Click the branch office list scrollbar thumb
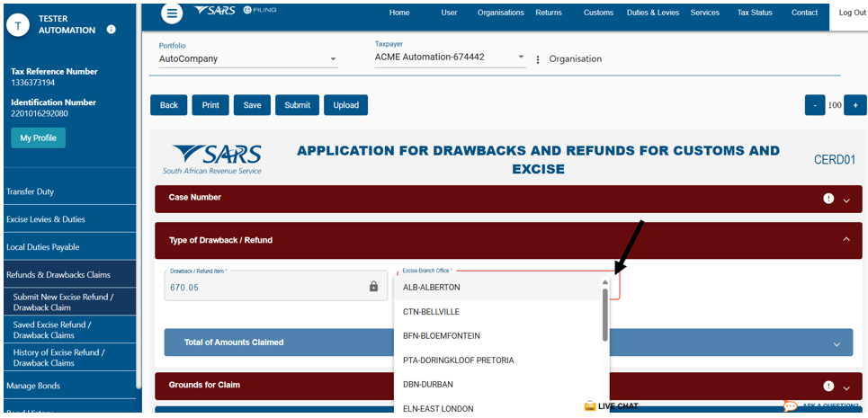Viewport: 868px width, 418px height. click(605, 314)
